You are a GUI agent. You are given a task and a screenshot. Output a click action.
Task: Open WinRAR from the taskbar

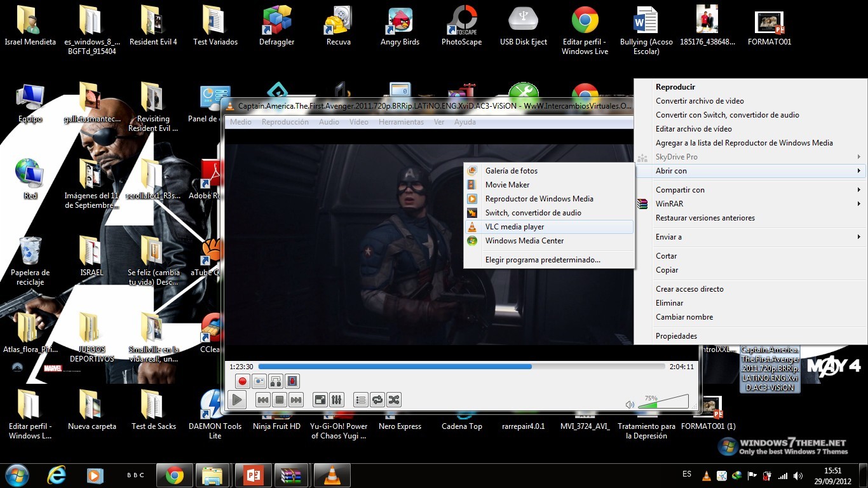pyautogui.click(x=292, y=475)
